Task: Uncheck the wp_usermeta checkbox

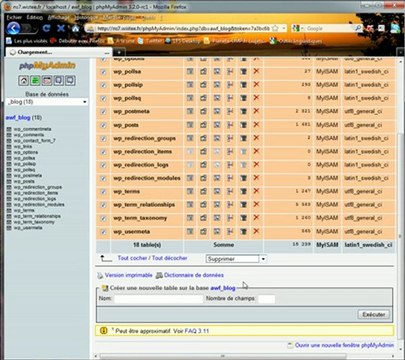Action: pos(103,232)
